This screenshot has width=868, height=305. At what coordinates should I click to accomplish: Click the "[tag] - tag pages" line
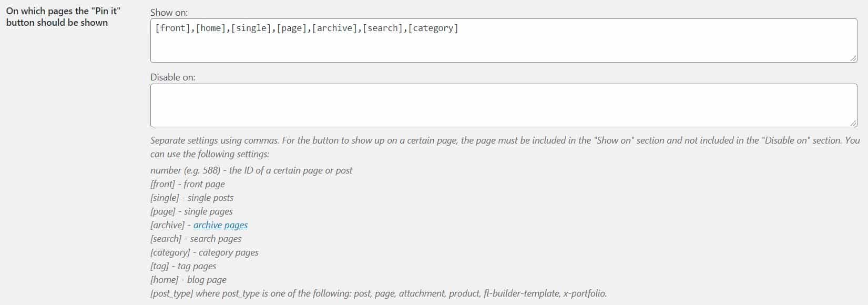tap(183, 266)
